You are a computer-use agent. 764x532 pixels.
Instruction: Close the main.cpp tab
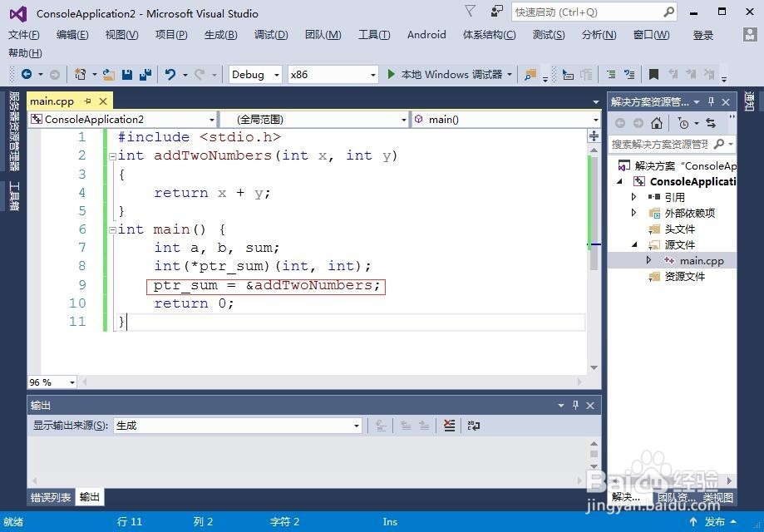[103, 101]
